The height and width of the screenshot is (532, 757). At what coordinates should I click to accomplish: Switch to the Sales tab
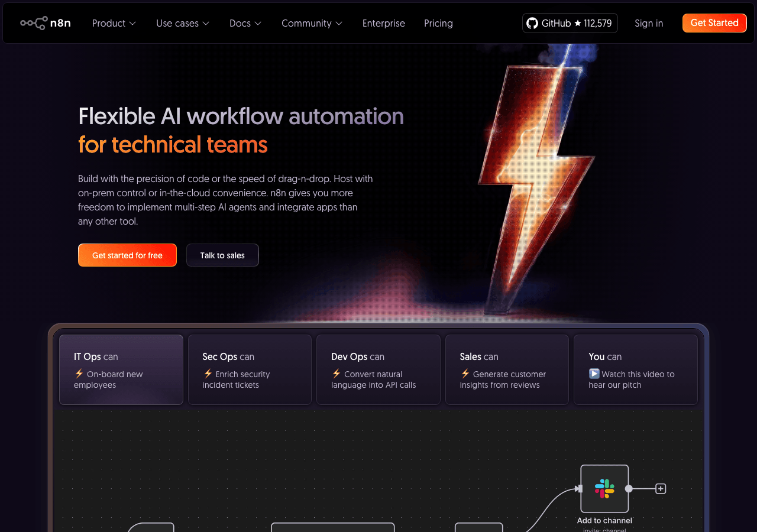click(507, 370)
